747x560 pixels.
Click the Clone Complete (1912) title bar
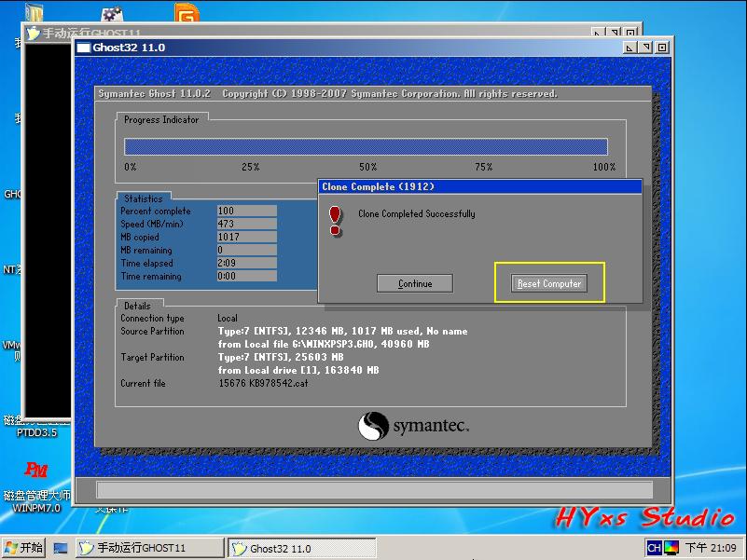coord(479,186)
